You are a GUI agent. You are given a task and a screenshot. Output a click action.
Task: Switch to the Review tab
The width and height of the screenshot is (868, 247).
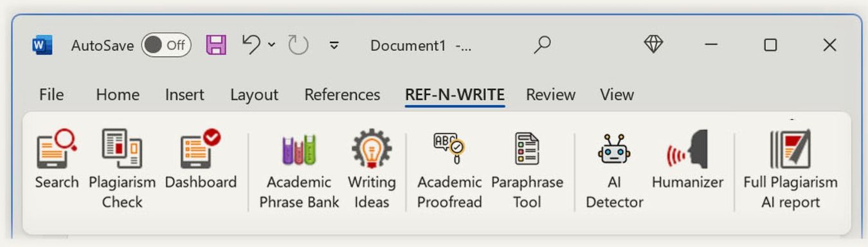550,95
